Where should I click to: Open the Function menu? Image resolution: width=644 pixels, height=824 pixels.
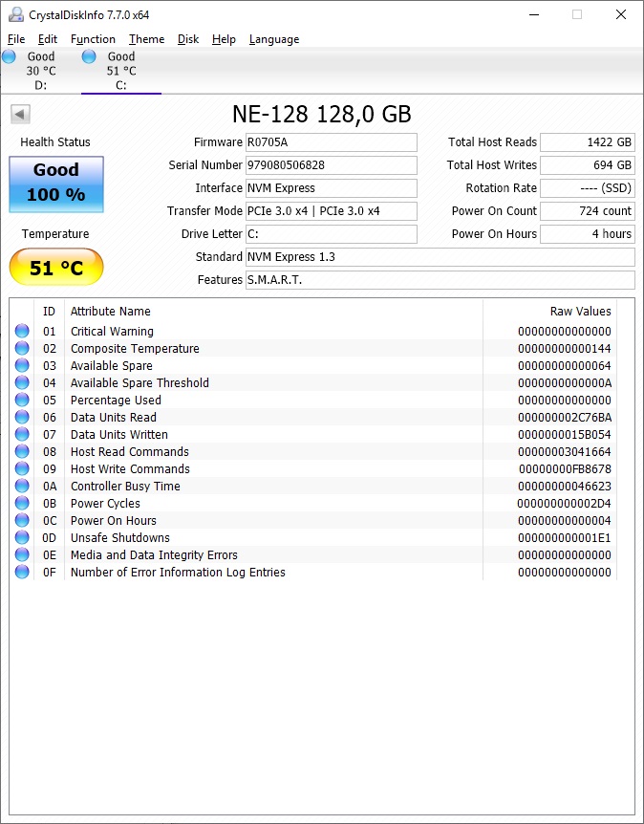click(93, 39)
